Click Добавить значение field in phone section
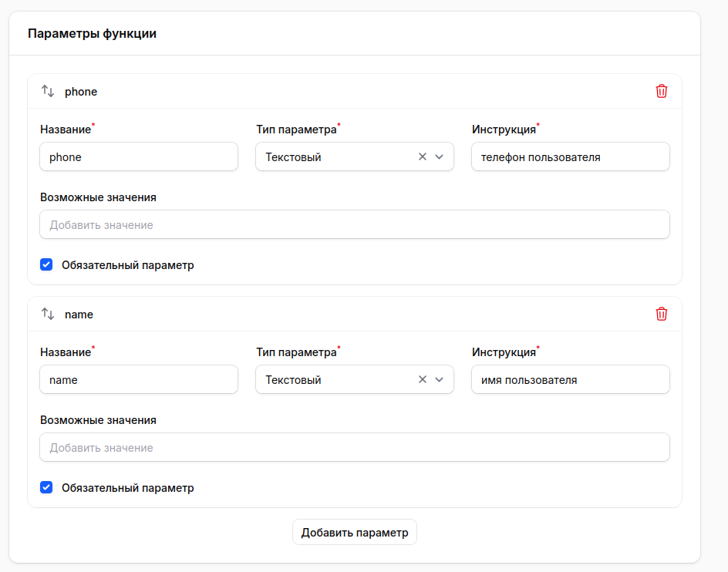Viewport: 728px width, 572px height. pos(355,225)
